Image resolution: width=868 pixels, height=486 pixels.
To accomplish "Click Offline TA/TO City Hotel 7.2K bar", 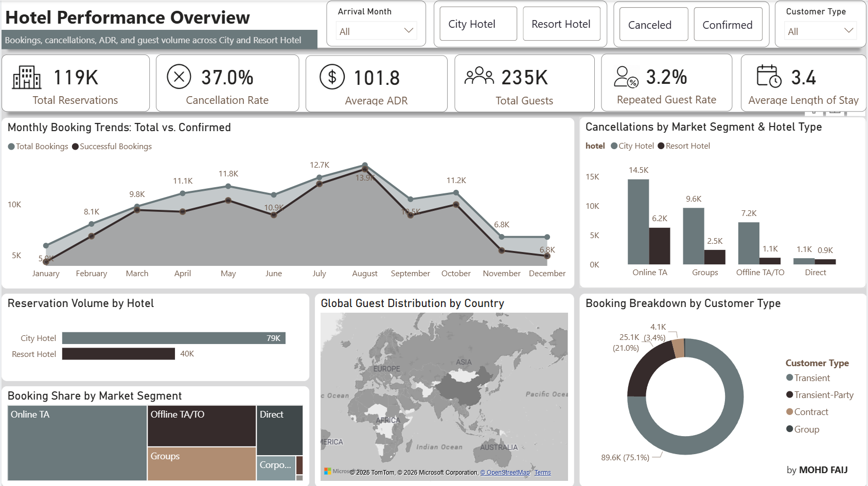I will (749, 243).
